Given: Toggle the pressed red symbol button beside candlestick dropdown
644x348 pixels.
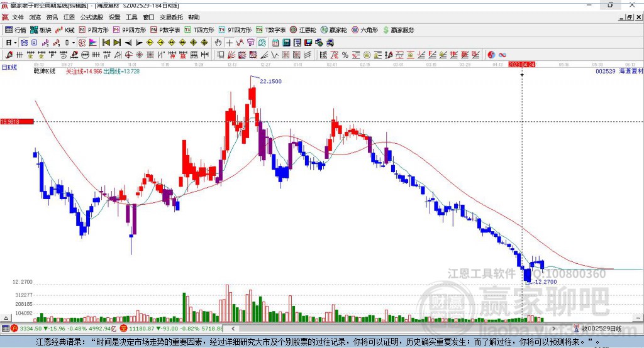Looking at the screenshot, I should tap(82, 43).
